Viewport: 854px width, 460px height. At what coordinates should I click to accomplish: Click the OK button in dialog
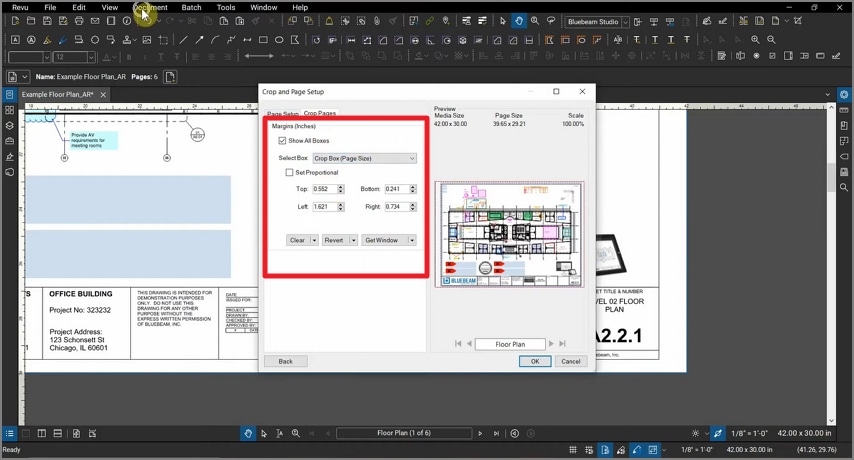(535, 361)
